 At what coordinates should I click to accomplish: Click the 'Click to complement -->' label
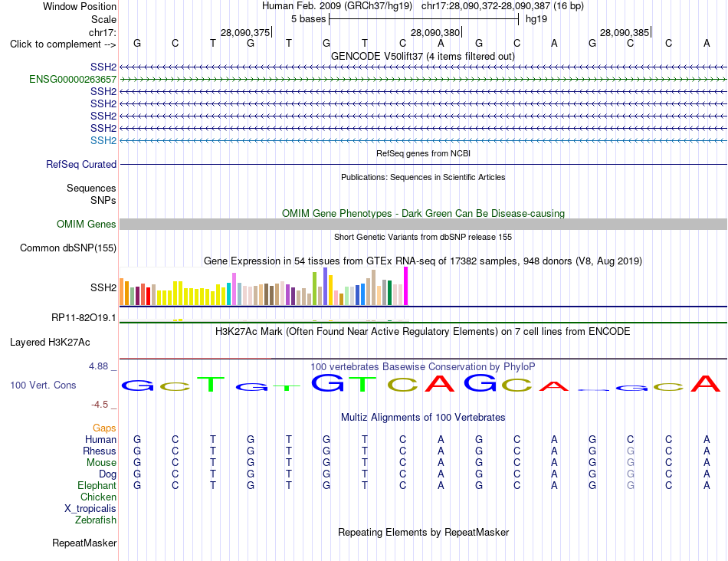point(63,44)
